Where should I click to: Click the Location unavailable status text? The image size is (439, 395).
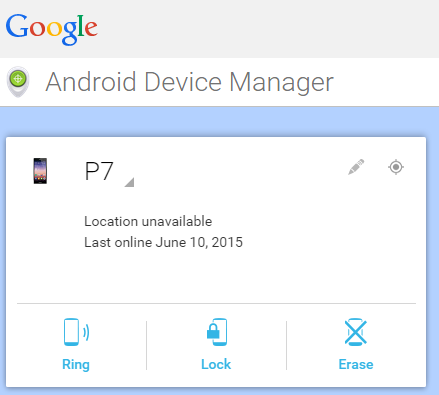coord(148,221)
